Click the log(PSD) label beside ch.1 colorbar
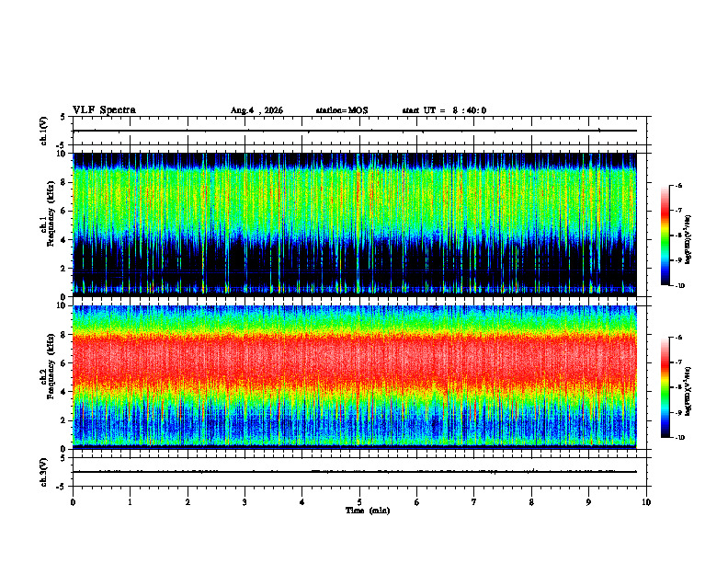This screenshot has width=728, height=563. (x=688, y=240)
